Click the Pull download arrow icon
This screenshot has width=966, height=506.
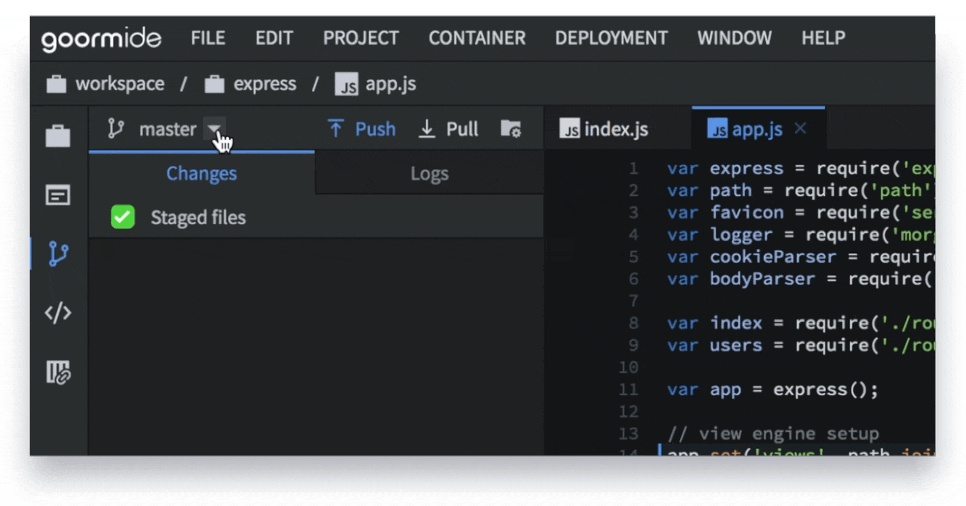[x=426, y=129]
